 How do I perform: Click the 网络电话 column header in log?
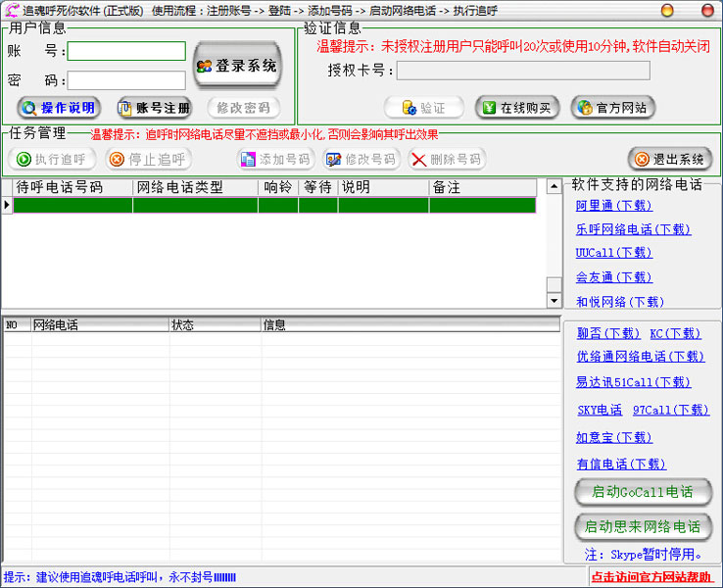(x=100, y=325)
